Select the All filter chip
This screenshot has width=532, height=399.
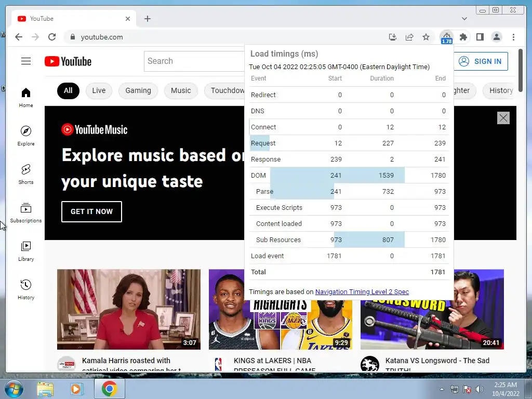[68, 90]
